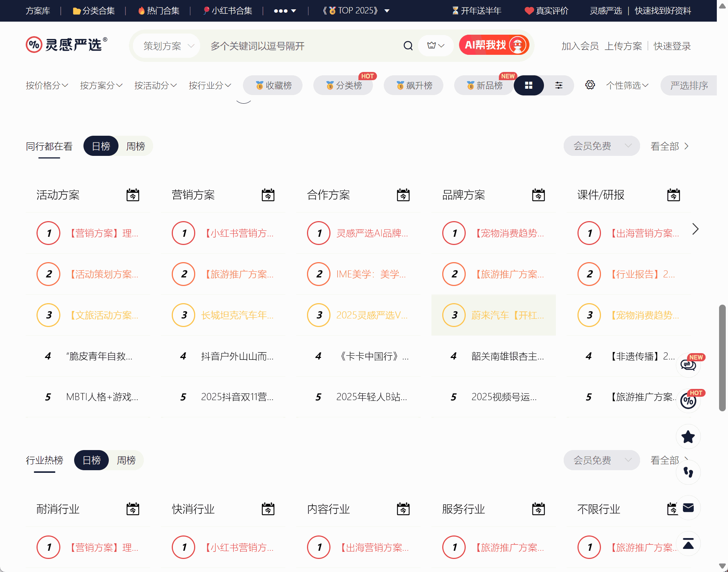728x572 pixels.
Task: Click the settings gear near 个性筛选
Action: coord(590,85)
